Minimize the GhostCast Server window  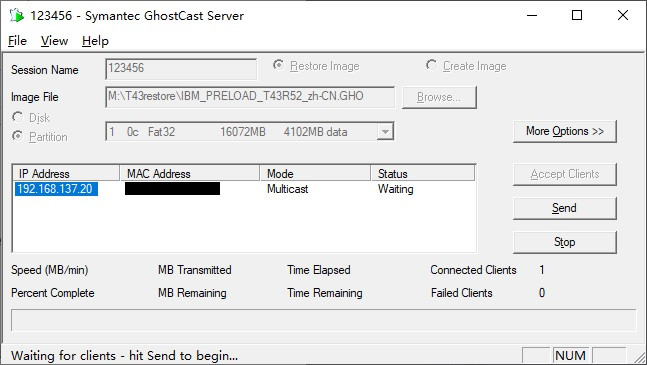pyautogui.click(x=532, y=16)
